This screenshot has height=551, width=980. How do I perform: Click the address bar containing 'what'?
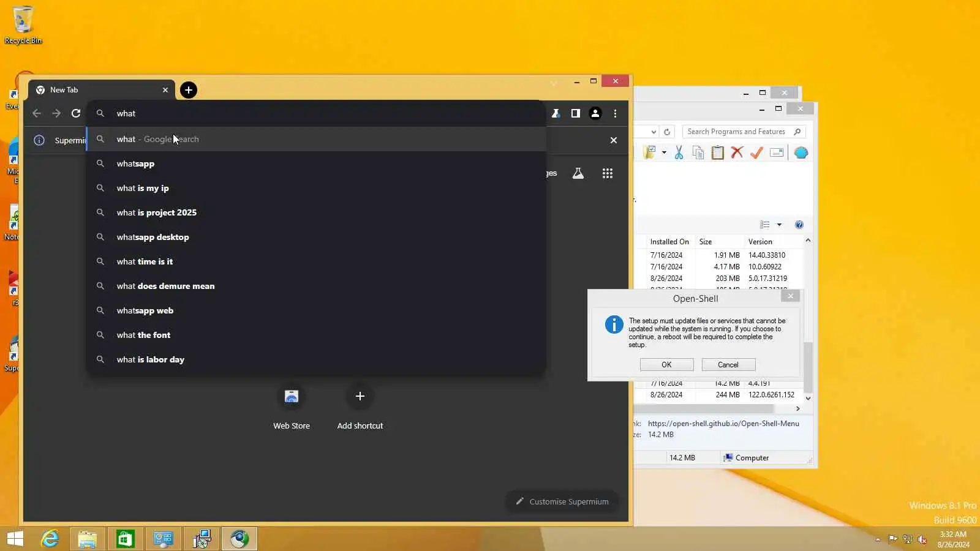coord(315,113)
